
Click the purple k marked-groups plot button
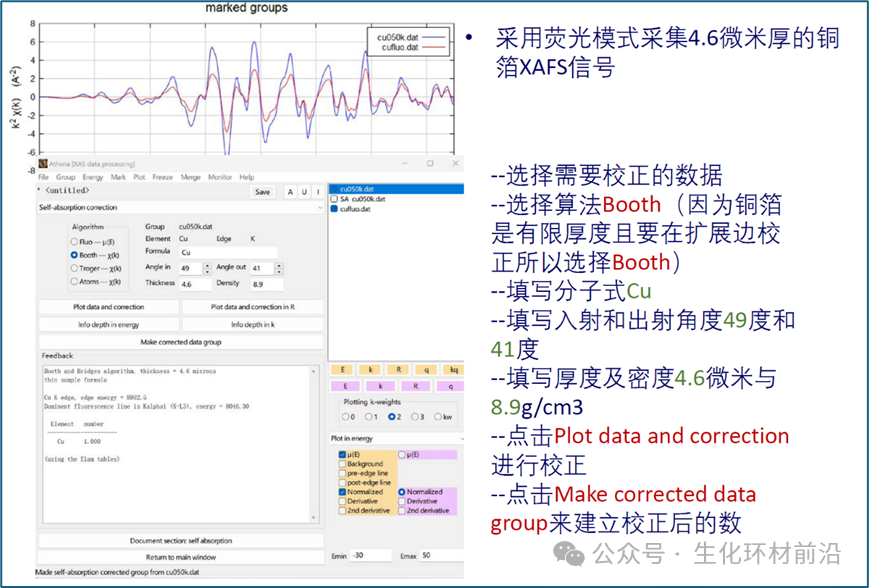click(x=381, y=386)
